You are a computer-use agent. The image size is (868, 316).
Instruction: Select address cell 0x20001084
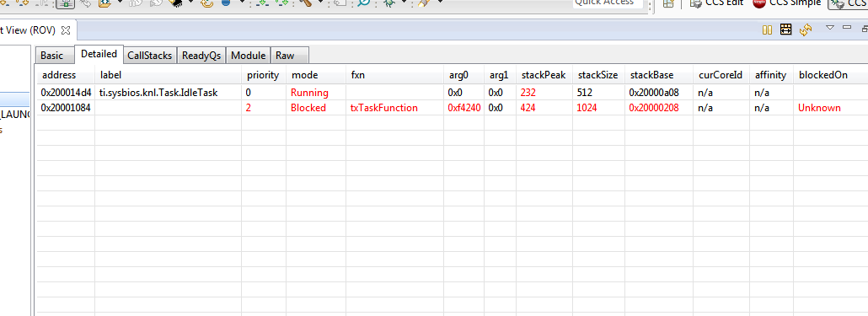pos(66,108)
